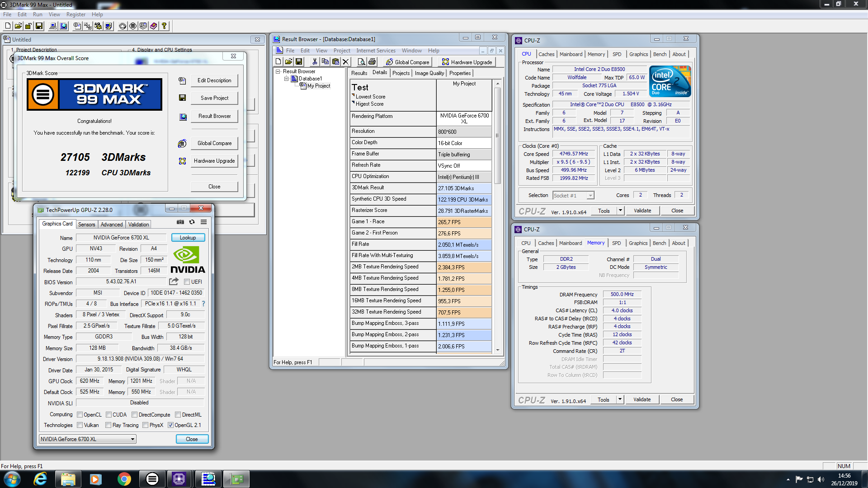Take GPU-Z screenshot with camera icon
The image size is (868, 488).
180,222
